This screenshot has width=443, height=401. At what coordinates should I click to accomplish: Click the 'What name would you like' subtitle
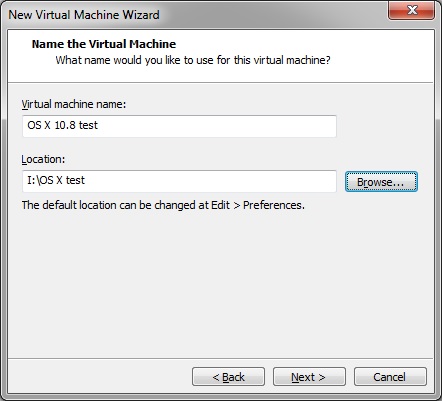point(193,60)
